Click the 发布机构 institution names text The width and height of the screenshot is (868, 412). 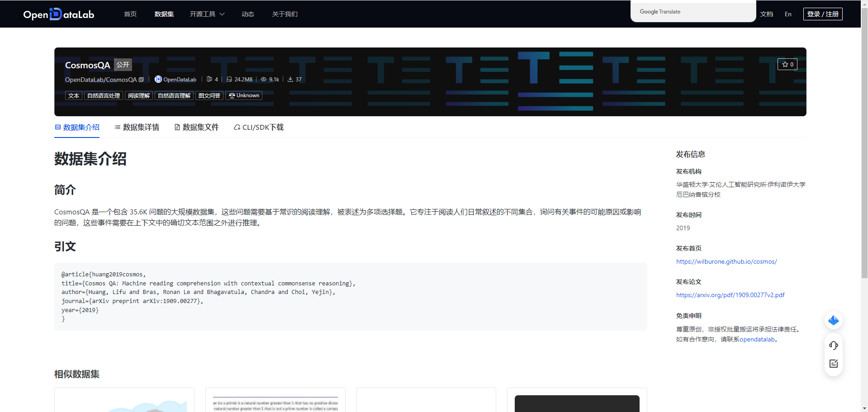[740, 189]
